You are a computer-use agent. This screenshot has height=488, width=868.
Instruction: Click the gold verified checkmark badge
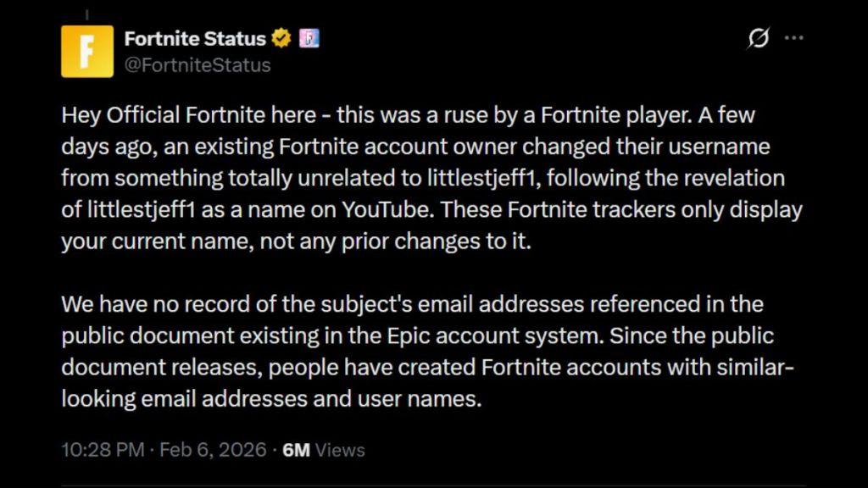click(281, 38)
